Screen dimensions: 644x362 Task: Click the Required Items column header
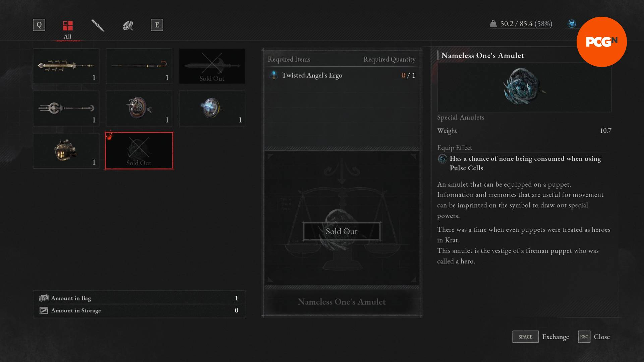[289, 59]
